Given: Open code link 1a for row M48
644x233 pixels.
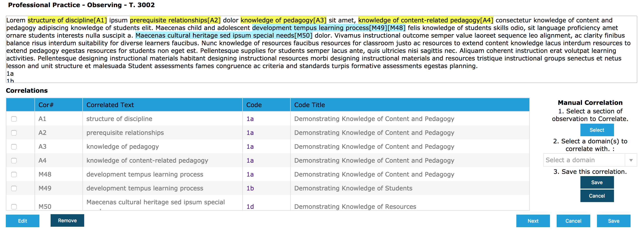Looking at the screenshot, I should [x=250, y=175].
